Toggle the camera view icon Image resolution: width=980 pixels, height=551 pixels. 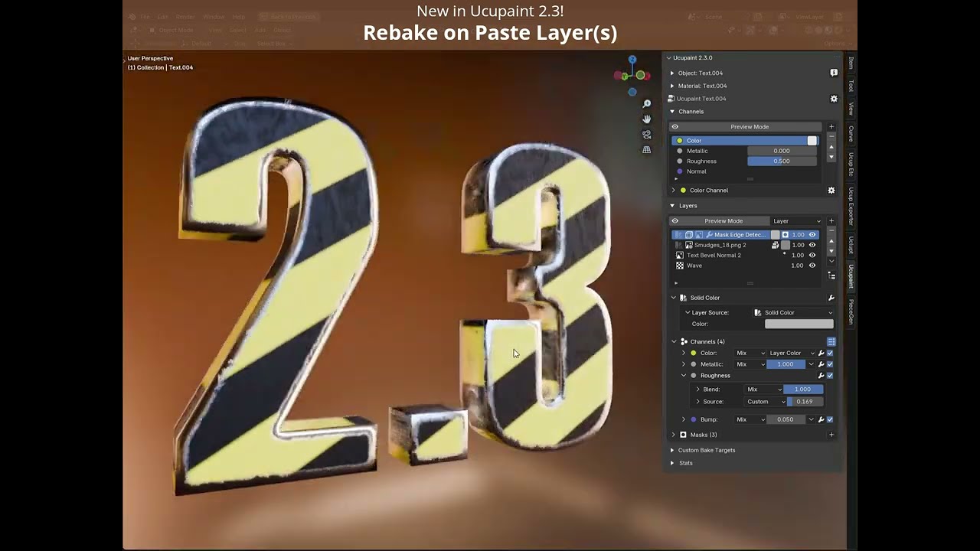pos(646,135)
